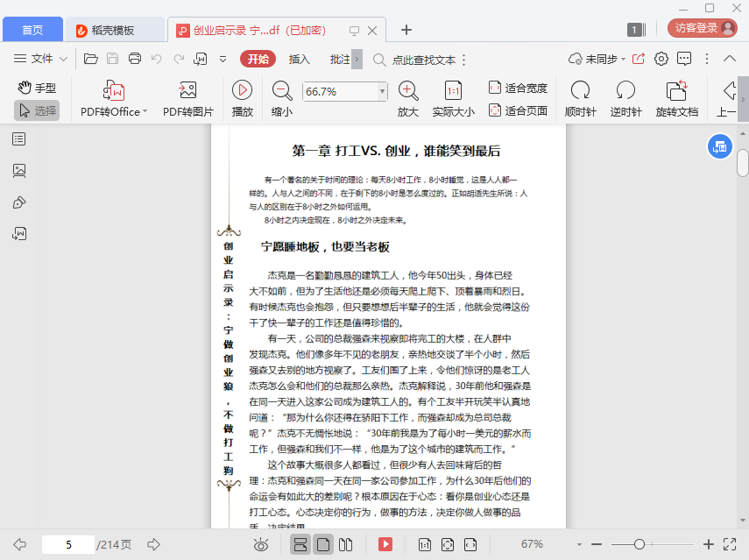Click the 缩小 zoom out magnifier
Image resolution: width=749 pixels, height=560 pixels.
[282, 90]
